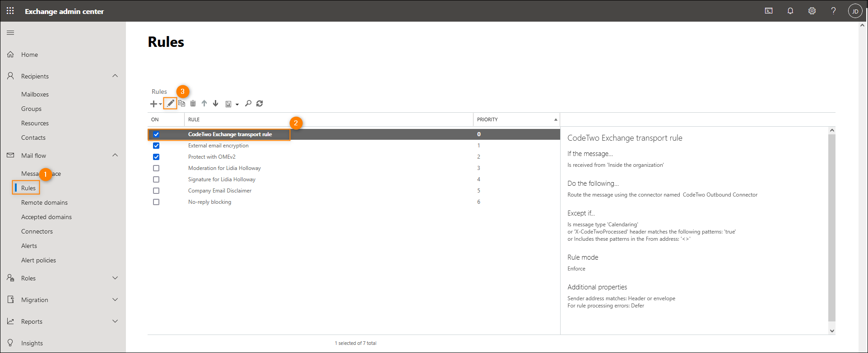Move rule down with the down arrow

click(x=216, y=103)
